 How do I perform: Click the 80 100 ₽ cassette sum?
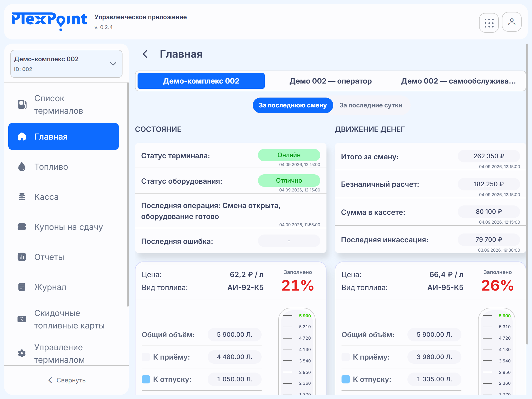[489, 212]
